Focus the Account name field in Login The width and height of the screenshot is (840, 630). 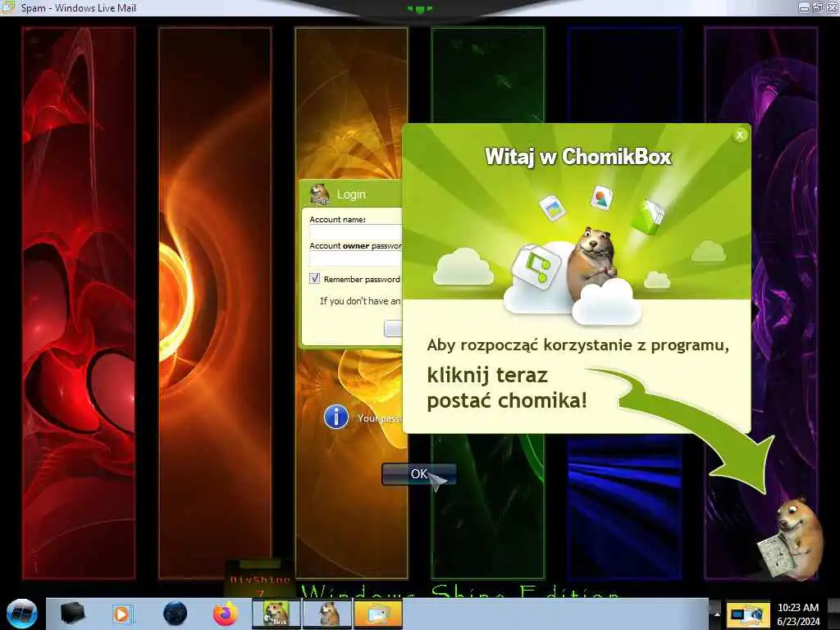tap(356, 232)
